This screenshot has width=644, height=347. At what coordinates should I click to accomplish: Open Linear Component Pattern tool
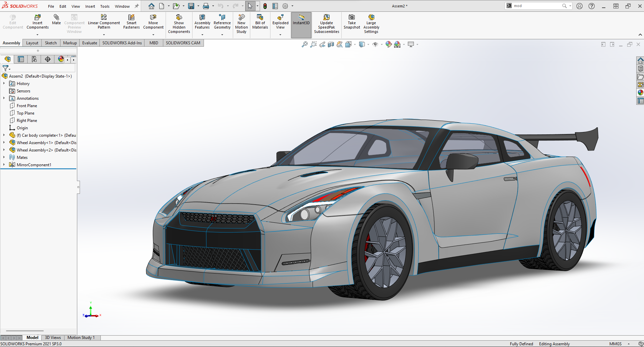click(x=104, y=22)
